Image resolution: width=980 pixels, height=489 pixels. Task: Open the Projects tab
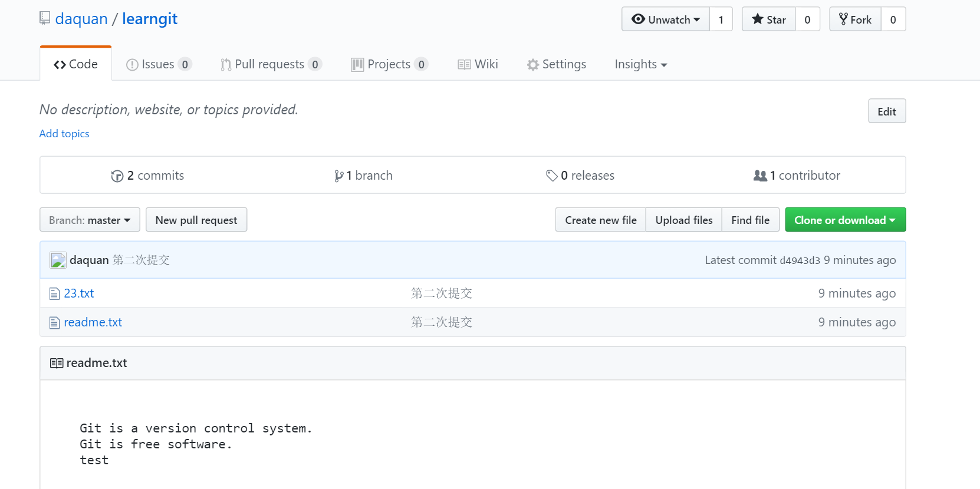[x=389, y=64]
